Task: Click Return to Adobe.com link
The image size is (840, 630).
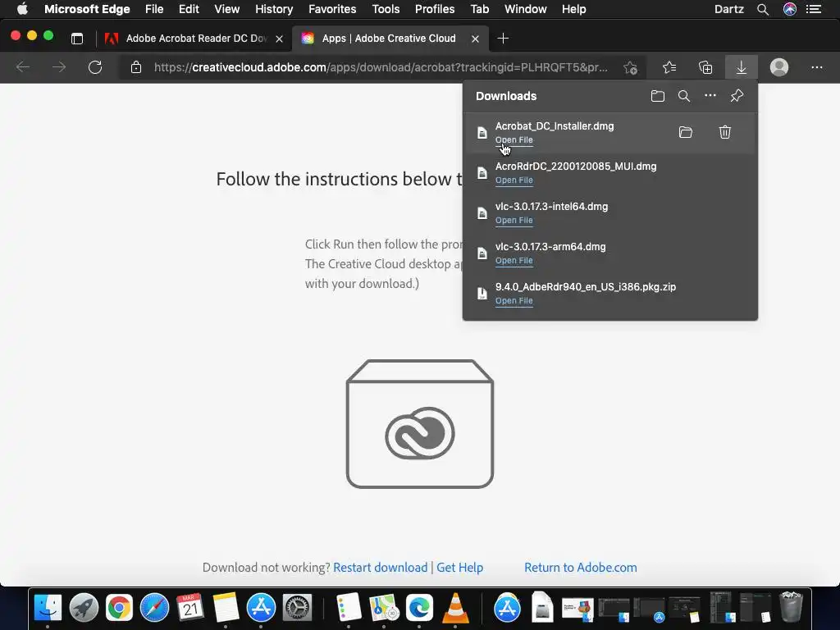Action: [x=581, y=568]
